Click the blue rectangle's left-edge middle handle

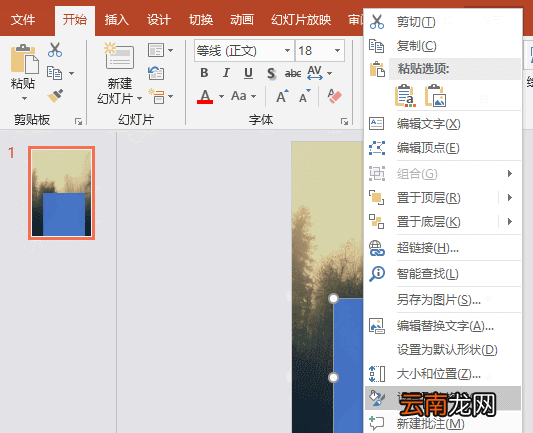(x=333, y=377)
